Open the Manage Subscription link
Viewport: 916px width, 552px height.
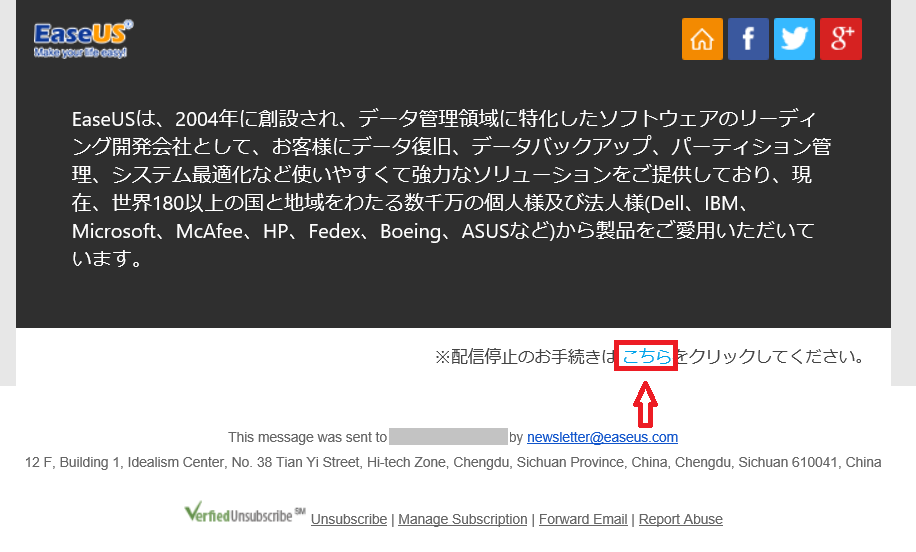coord(463,519)
